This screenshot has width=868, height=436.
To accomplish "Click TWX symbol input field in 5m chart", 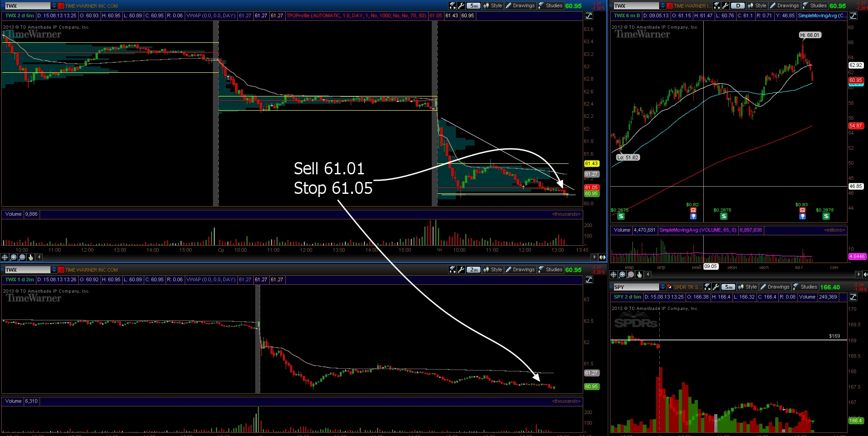I will pos(27,6).
